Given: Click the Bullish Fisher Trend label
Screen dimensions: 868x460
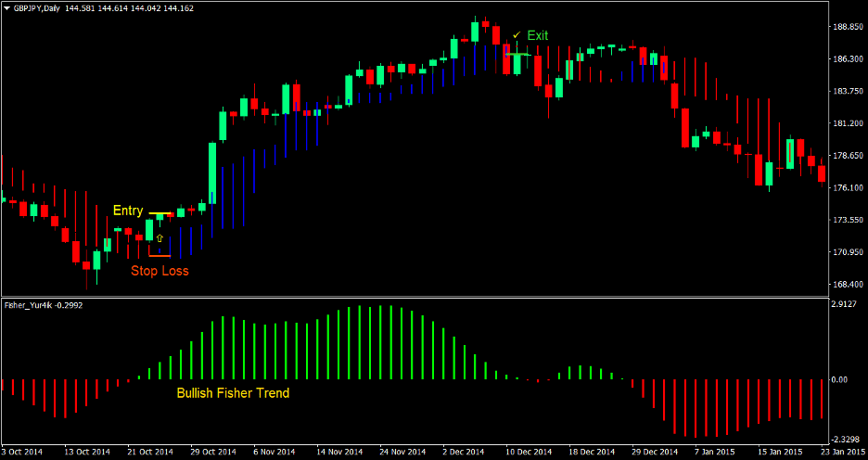Looking at the screenshot, I should [x=233, y=393].
